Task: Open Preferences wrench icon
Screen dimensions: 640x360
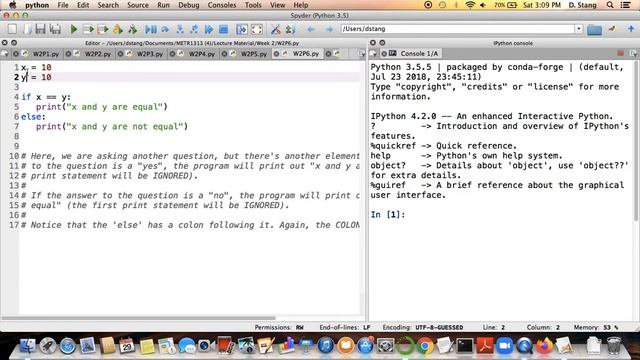Action: 276,29
